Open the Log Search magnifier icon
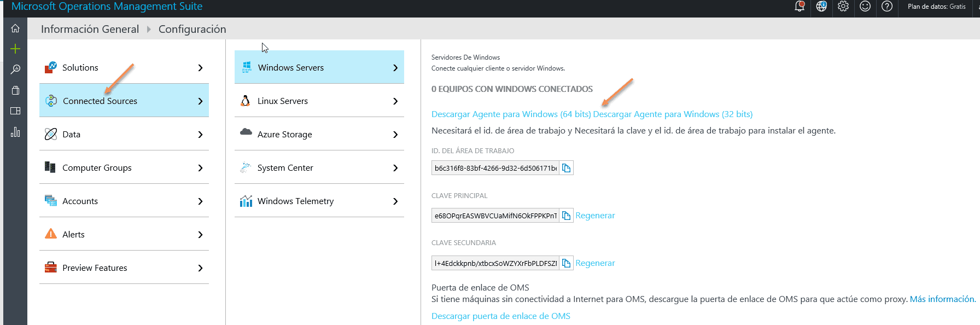Screen dimensions: 980x325 coord(15,69)
